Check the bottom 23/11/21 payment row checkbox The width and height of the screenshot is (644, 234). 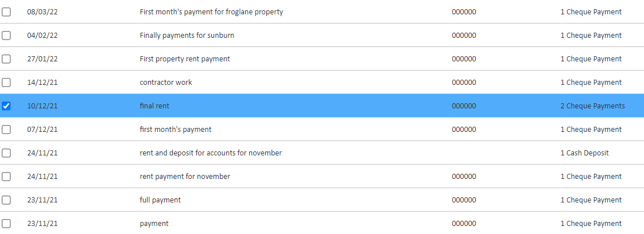pos(6,224)
